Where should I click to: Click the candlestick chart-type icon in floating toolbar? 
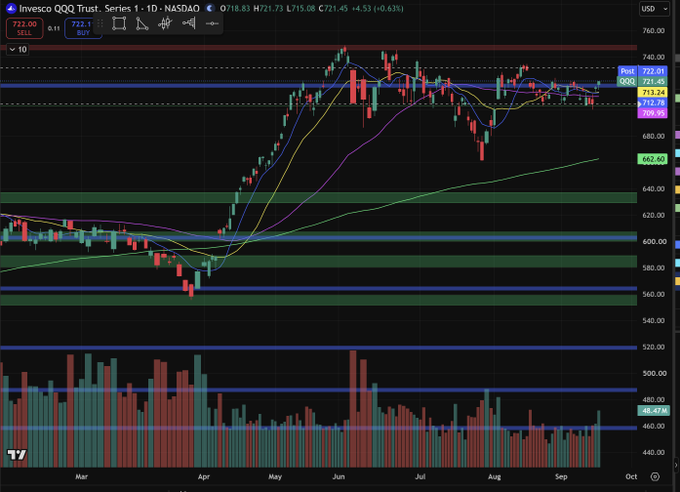click(165, 23)
